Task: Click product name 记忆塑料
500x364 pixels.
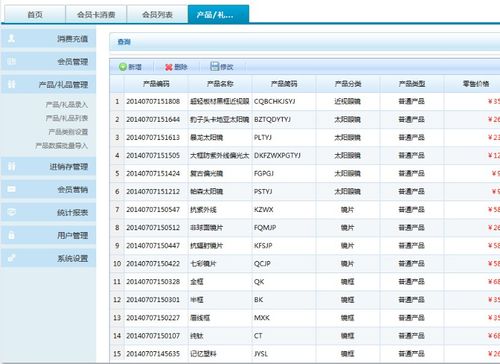Action: (203, 353)
